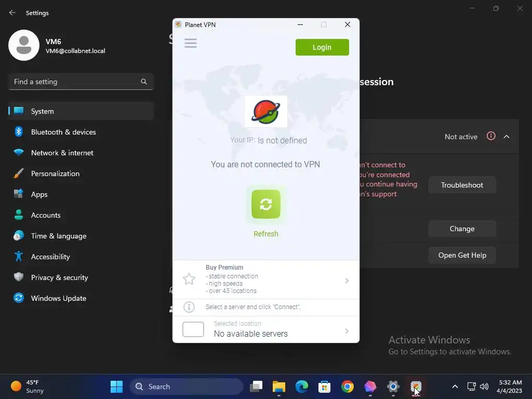Open Bluetooth & devices settings

[81, 131]
